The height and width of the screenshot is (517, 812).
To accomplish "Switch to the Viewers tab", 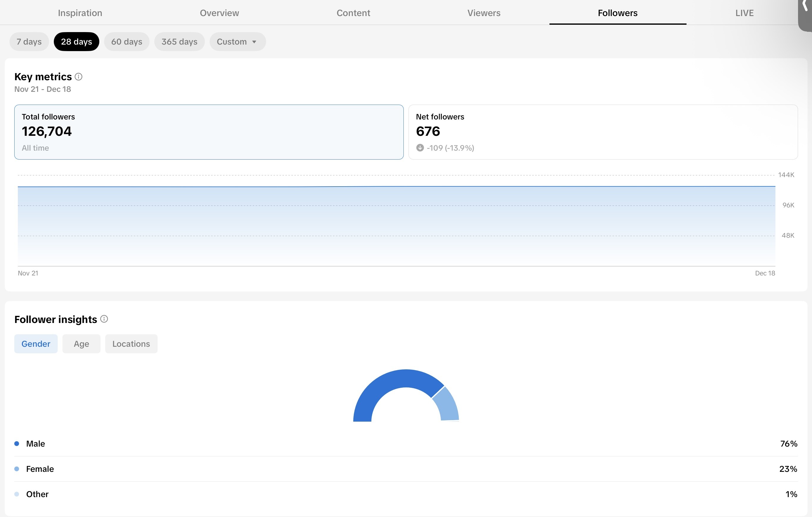I will coord(483,13).
